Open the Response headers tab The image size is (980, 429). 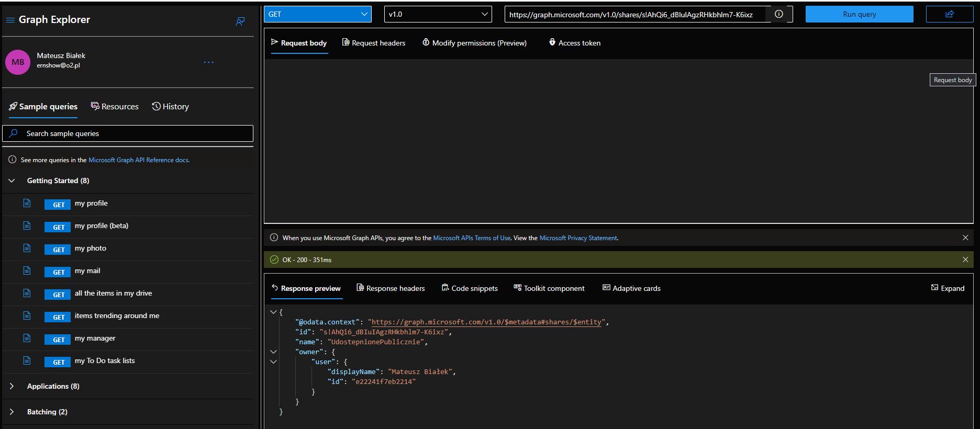click(x=391, y=288)
